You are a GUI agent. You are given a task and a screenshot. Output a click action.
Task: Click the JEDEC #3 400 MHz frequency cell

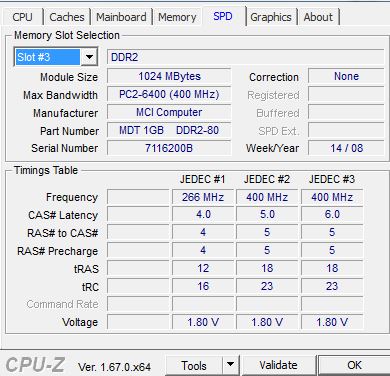[332, 197]
